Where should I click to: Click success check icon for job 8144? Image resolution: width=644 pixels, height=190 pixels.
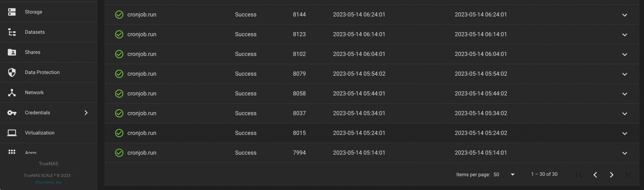(119, 14)
